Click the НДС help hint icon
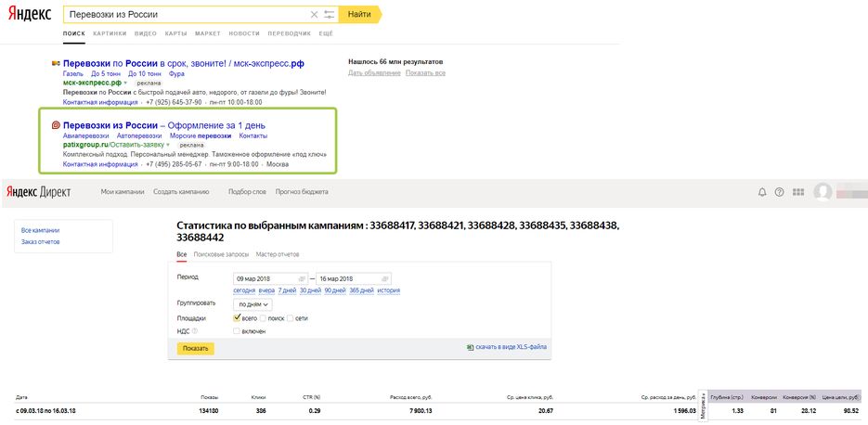868x425 pixels. 194,331
